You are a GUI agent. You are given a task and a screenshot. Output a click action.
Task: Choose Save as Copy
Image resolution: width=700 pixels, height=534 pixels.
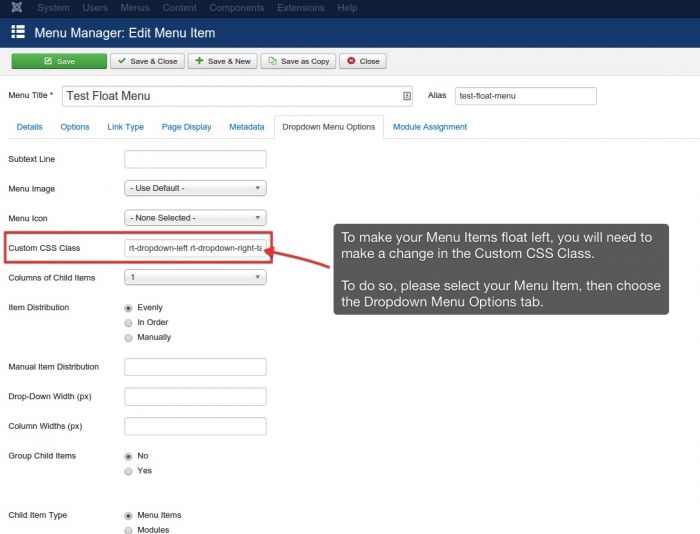coord(298,61)
